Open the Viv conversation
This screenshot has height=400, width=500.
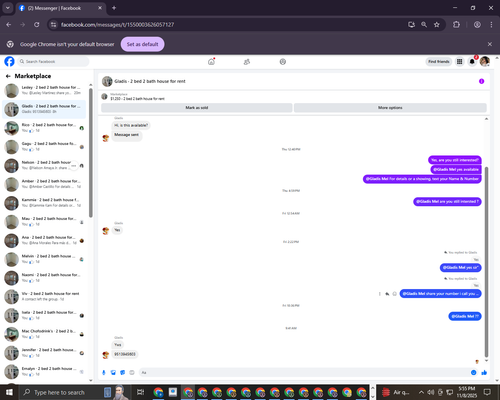pyautogui.click(x=44, y=296)
